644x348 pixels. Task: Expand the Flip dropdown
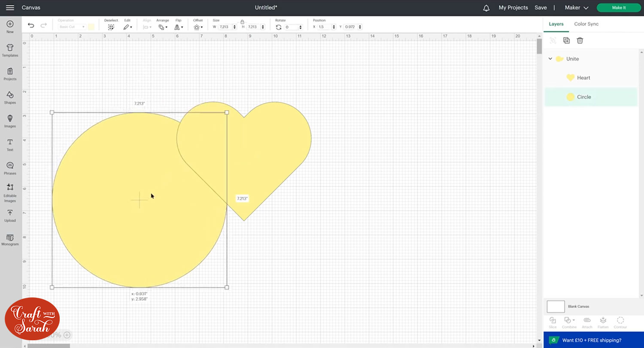pyautogui.click(x=179, y=27)
